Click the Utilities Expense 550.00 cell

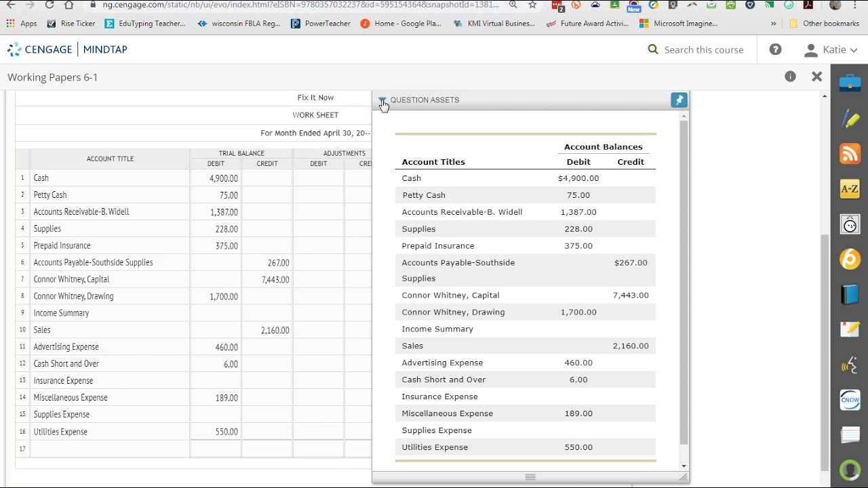216,432
